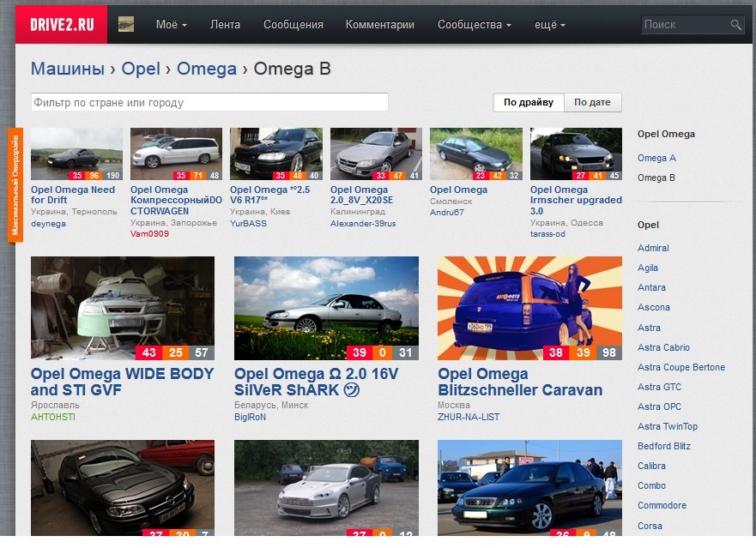This screenshot has height=548, width=756.
Task: Open Opel Omega Blitzschneller Caravan title
Action: (520, 382)
